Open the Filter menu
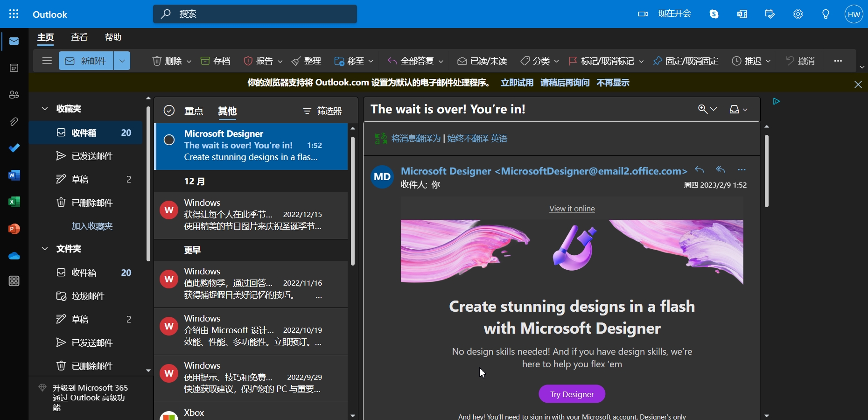The image size is (868, 420). [322, 111]
